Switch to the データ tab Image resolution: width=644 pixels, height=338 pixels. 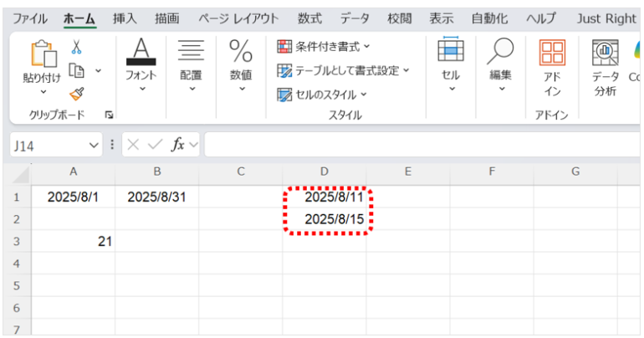(355, 18)
